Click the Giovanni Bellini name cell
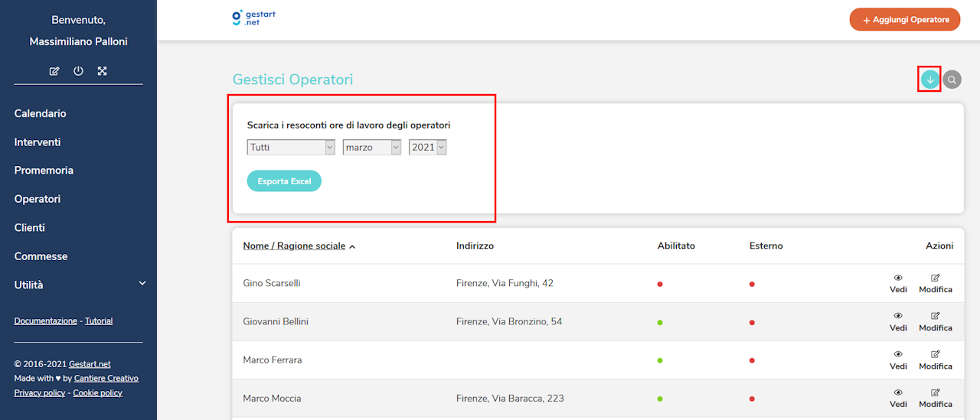This screenshot has width=980, height=420. tap(276, 321)
